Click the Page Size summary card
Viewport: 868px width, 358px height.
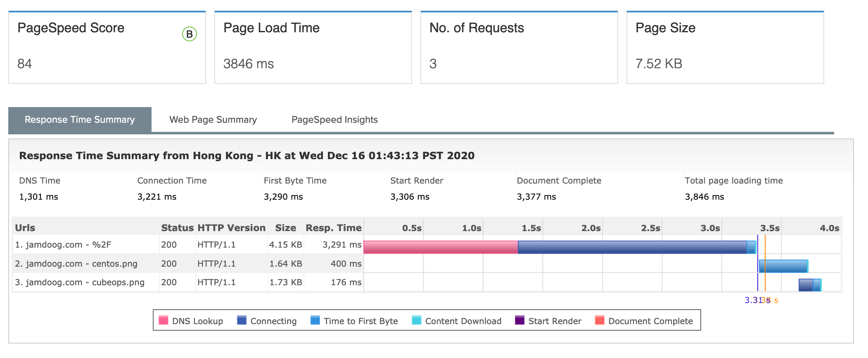(725, 48)
